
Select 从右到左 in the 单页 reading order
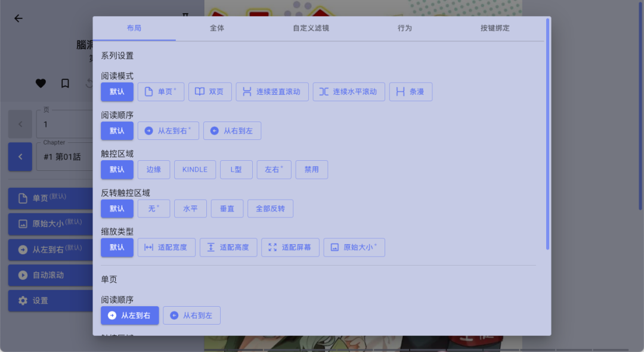191,316
